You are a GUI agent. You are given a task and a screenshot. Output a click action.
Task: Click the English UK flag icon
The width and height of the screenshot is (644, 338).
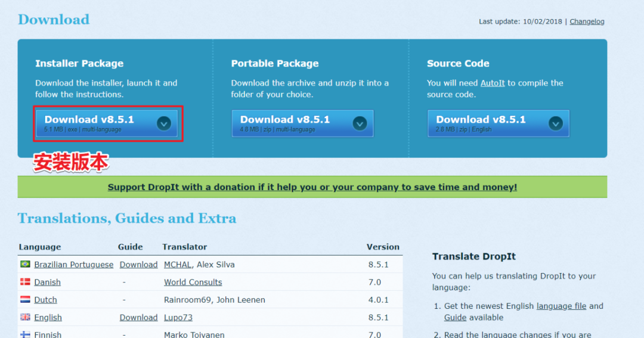(25, 317)
